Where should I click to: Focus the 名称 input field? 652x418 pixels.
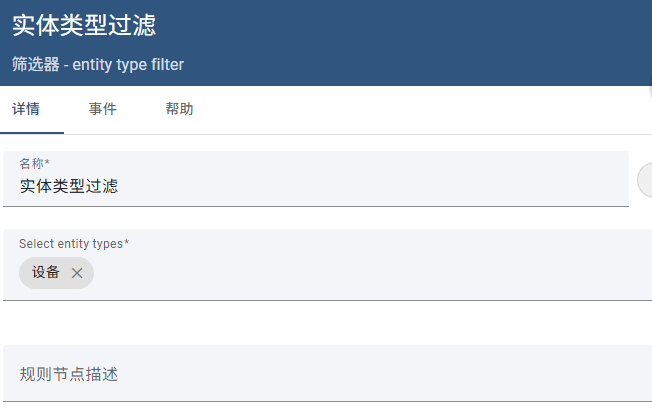tap(316, 179)
